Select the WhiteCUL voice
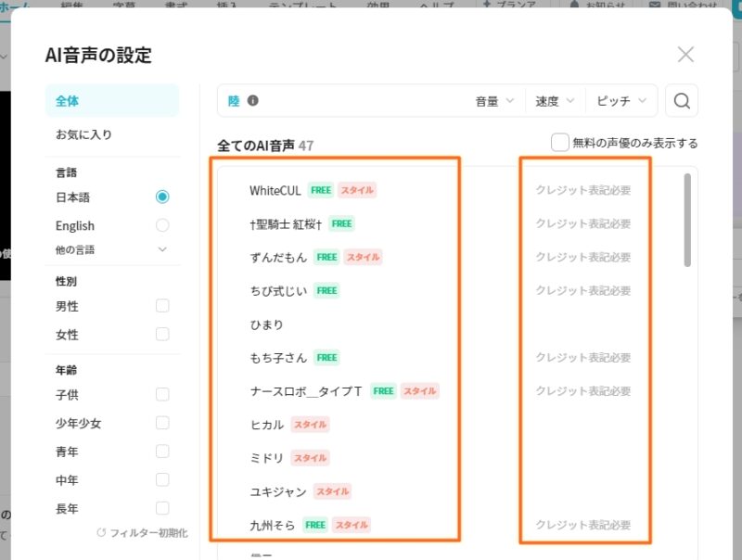Screen dimensions: 742x560 pyautogui.click(x=275, y=191)
